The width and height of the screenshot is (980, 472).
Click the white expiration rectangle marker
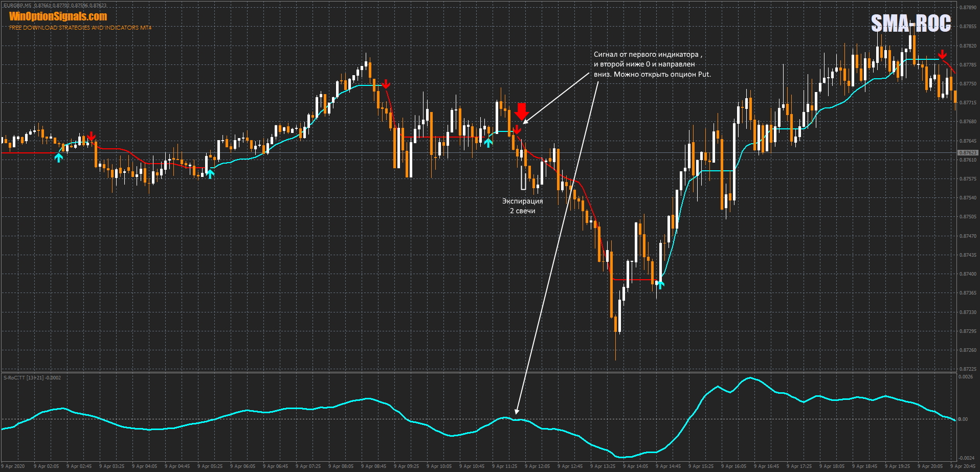point(523,179)
